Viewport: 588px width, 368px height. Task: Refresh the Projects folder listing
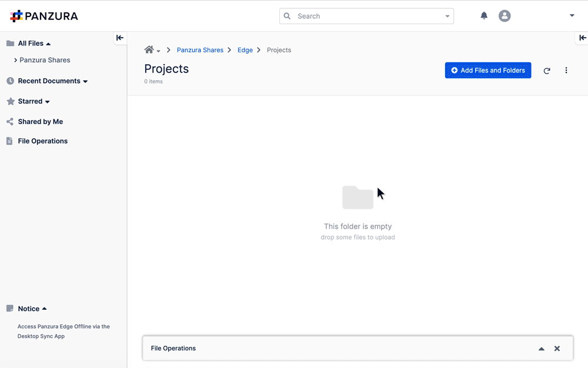[547, 71]
